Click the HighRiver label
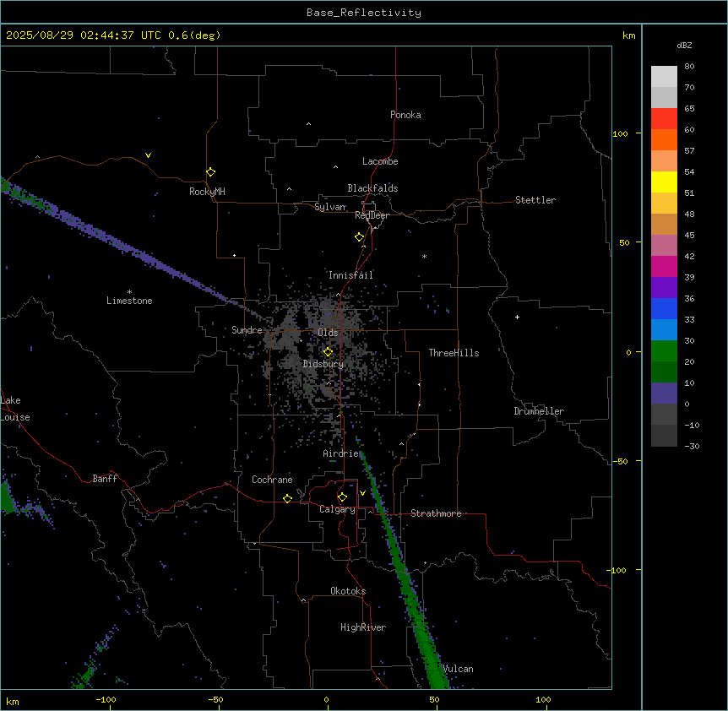The width and height of the screenshot is (728, 711). [363, 627]
